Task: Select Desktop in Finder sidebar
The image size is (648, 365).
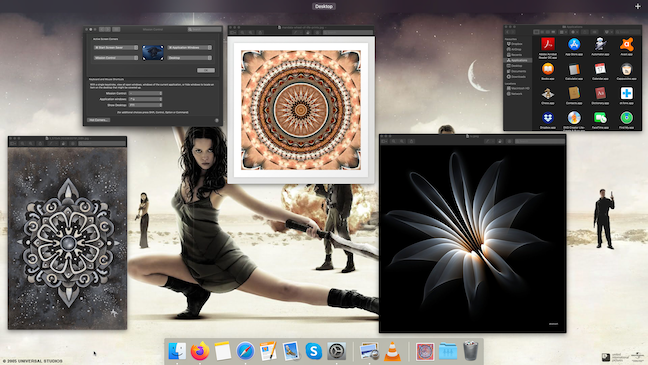Action: point(517,66)
